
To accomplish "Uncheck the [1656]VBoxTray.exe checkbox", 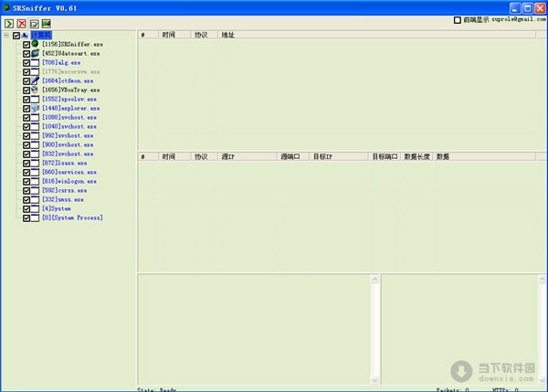I will pyautogui.click(x=26, y=90).
